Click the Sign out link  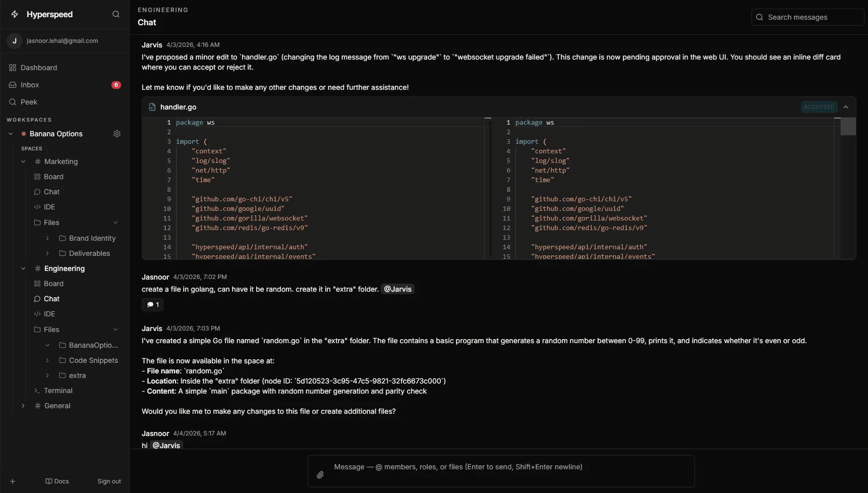(109, 481)
